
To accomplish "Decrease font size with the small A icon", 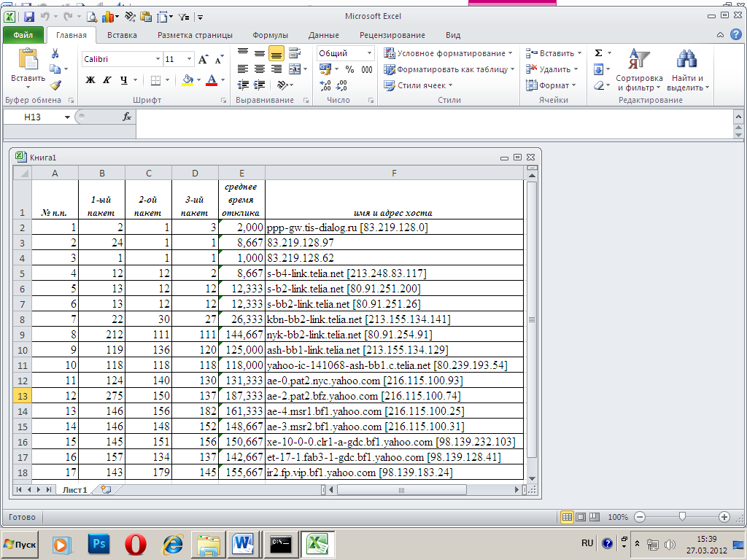I will coord(219,60).
